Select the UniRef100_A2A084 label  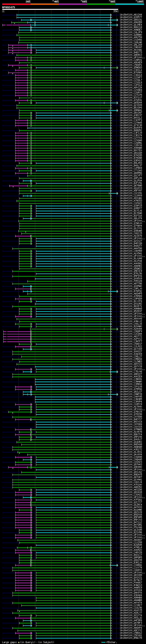click(x=131, y=329)
